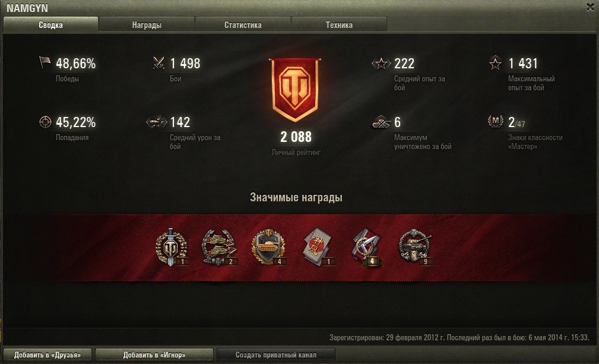599x364 pixels.
Task: Click the shell average damage icon
Action: tap(157, 122)
